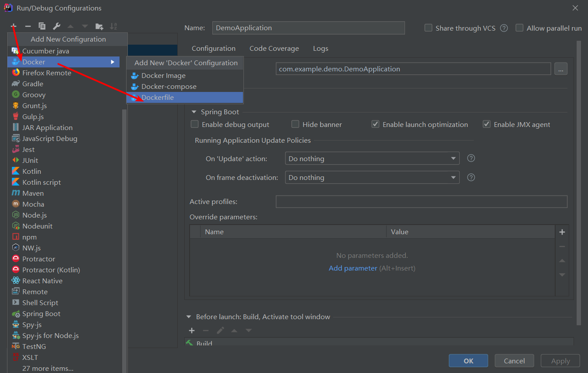Viewport: 588px width, 373px height.
Task: Open the Edit Templates wrench icon
Action: pos(56,26)
